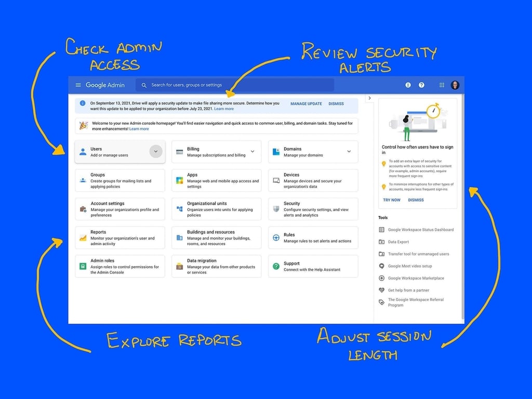Open the Data migration card title
Image resolution: width=532 pixels, height=399 pixels.
click(202, 261)
